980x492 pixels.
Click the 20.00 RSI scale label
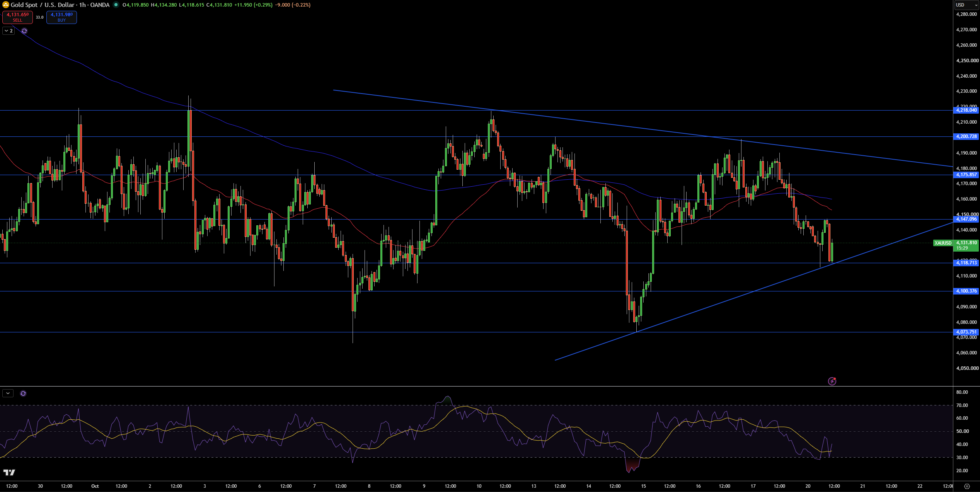[x=962, y=471]
